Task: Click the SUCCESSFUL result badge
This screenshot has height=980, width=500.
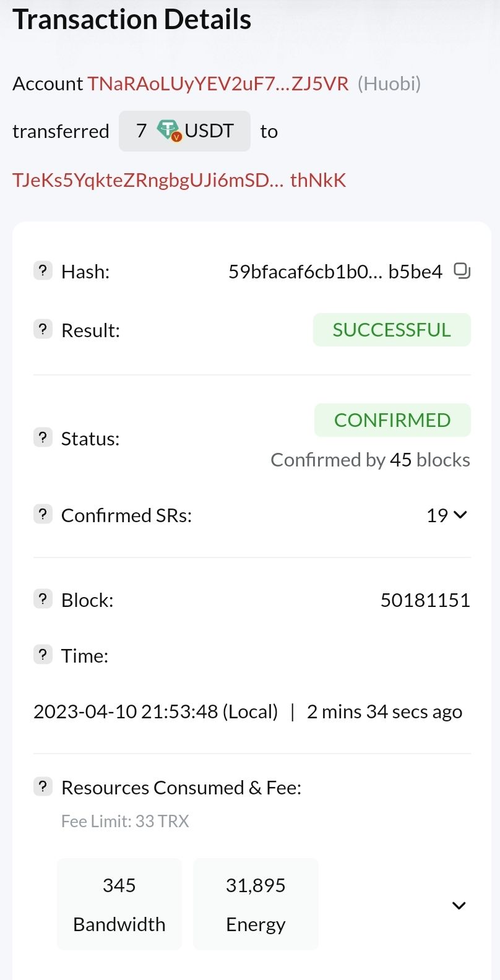Action: click(x=392, y=330)
